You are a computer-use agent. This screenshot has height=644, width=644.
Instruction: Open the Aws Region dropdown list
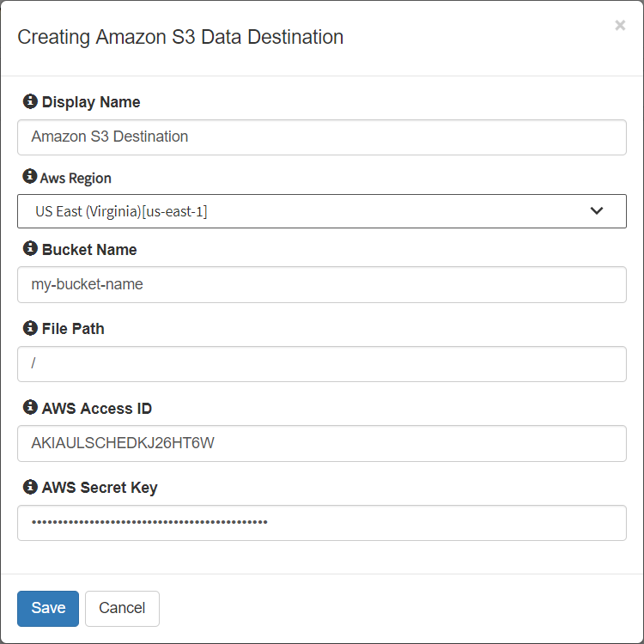pos(322,211)
